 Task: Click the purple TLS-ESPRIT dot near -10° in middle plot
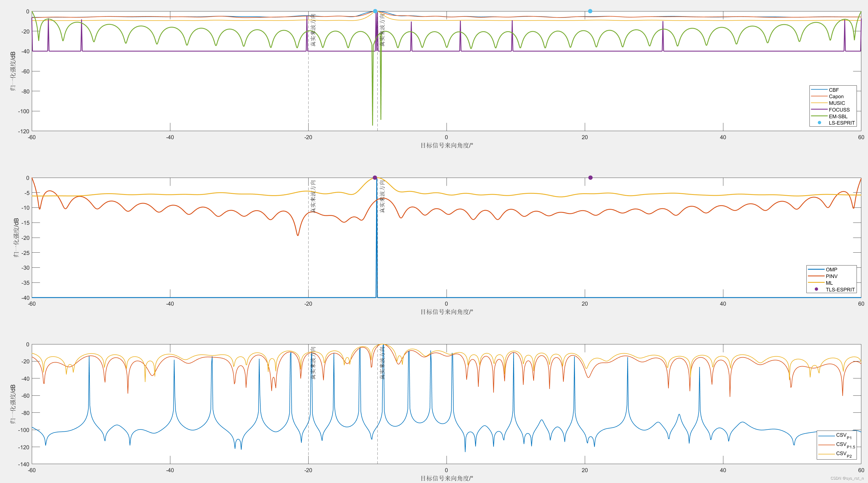pos(375,178)
